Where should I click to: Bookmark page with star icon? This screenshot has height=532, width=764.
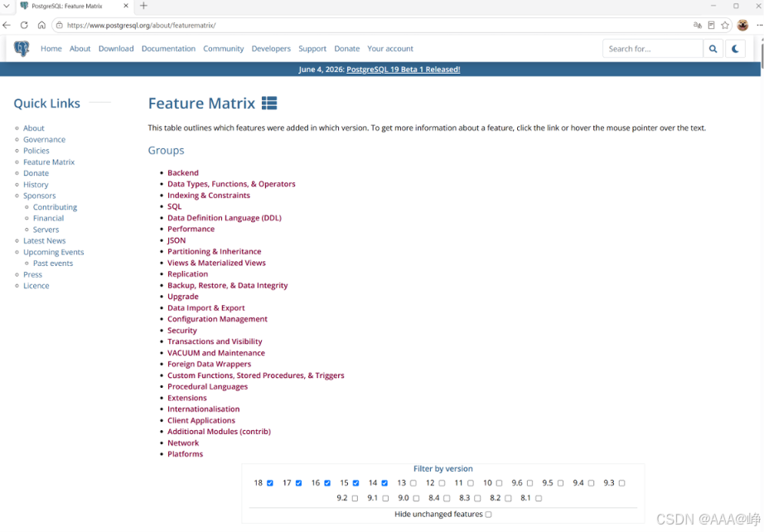725,26
